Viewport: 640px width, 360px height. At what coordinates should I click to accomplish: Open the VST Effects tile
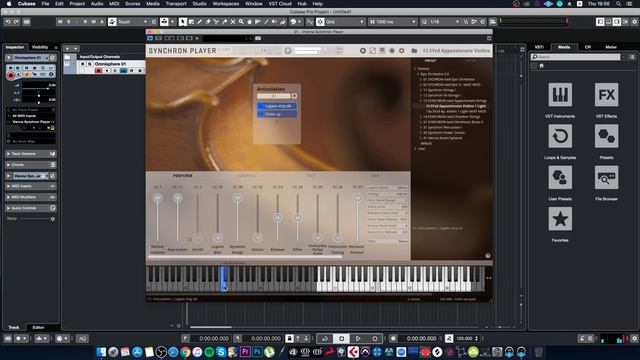point(606,95)
